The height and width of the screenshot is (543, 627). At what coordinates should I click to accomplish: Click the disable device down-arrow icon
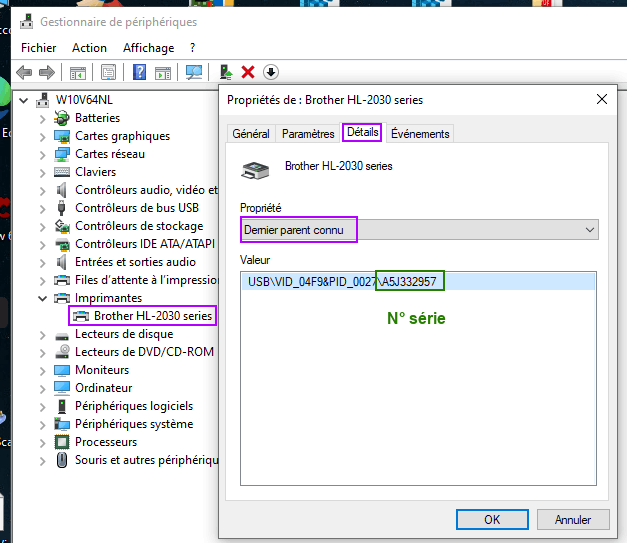271,72
